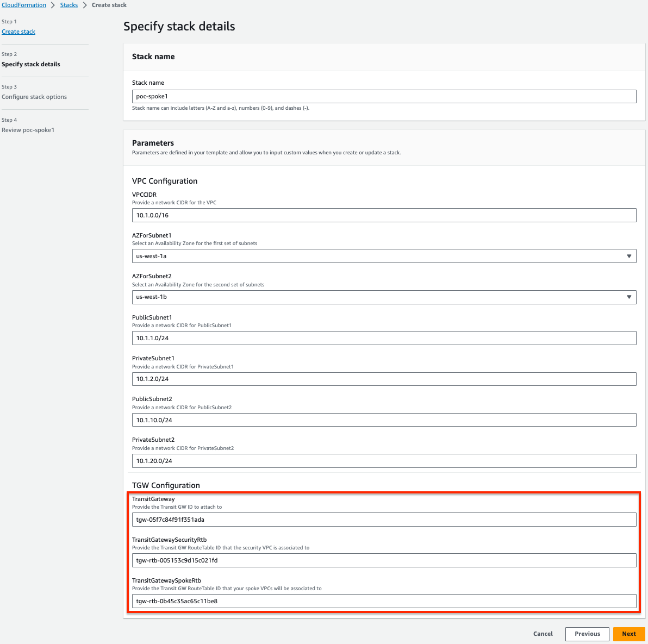Viewport: 648px width, 644px height.
Task: Select the 'Review poc-spoke1' step label
Action: 28,130
